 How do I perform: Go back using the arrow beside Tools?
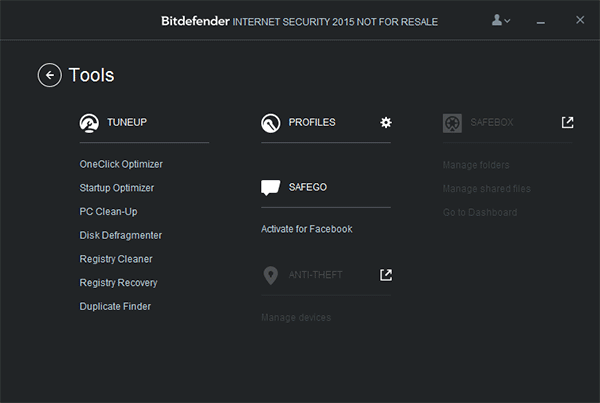tap(49, 75)
